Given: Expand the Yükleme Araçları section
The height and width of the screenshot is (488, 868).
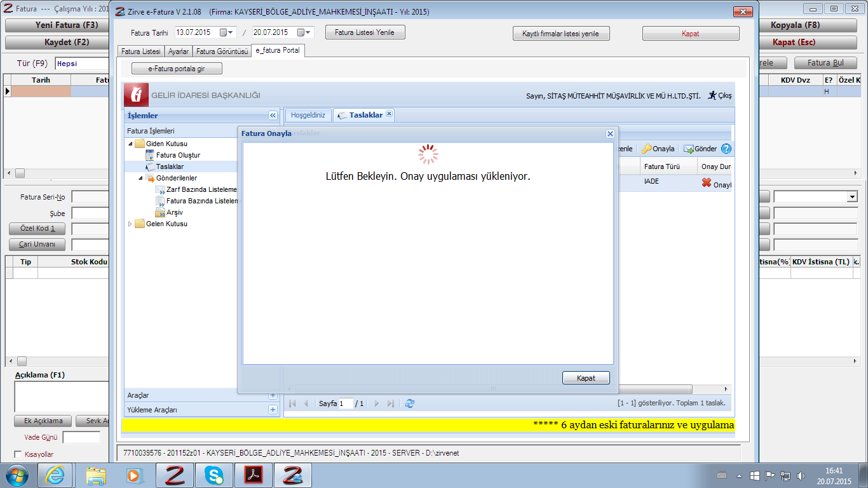Looking at the screenshot, I should coord(273,410).
